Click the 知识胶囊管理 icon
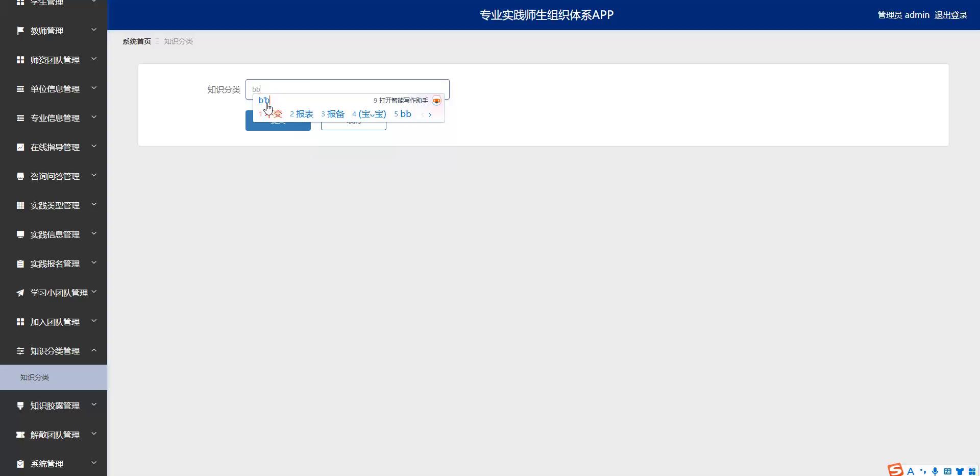Screen dimensions: 980x476 click(20, 406)
